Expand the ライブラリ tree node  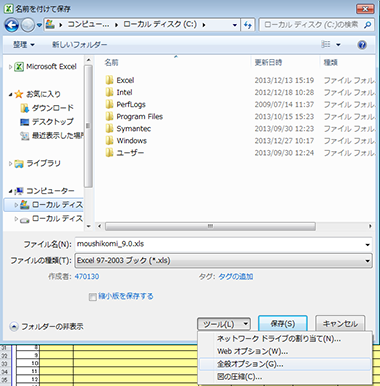[10, 163]
